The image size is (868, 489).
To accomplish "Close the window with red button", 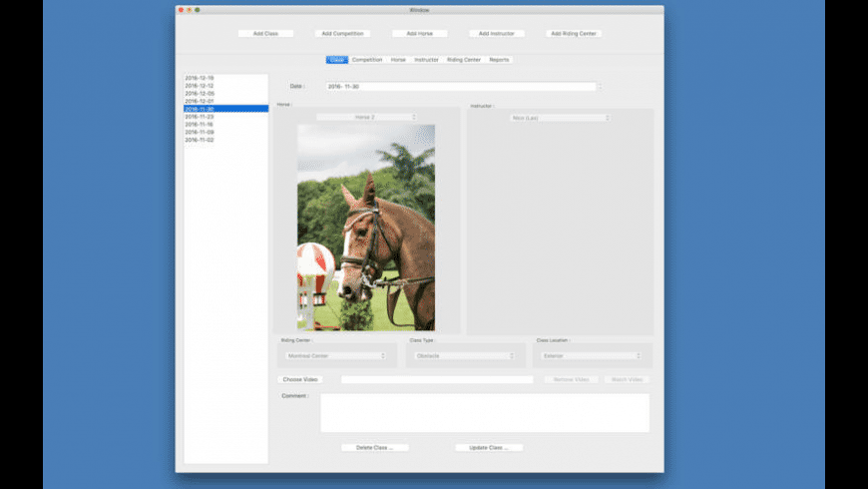I will (181, 10).
